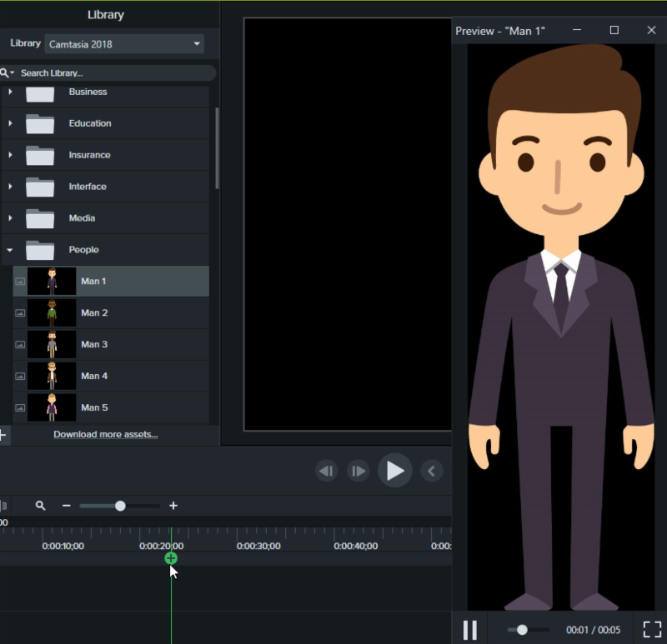Click the main canvas Play button

click(x=394, y=471)
